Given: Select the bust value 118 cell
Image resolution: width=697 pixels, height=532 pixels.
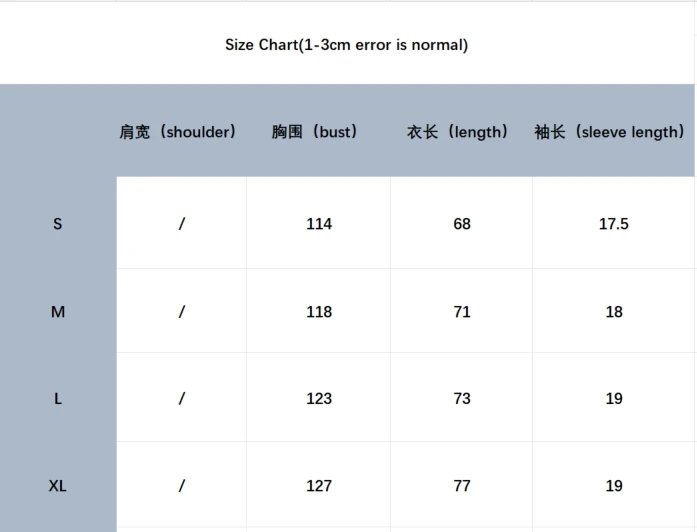Looking at the screenshot, I should coord(319,311).
